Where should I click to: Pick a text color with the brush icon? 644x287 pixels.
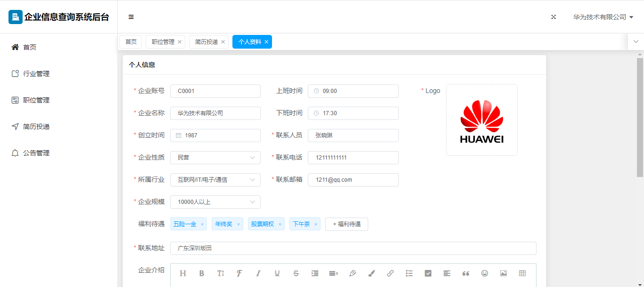point(372,273)
